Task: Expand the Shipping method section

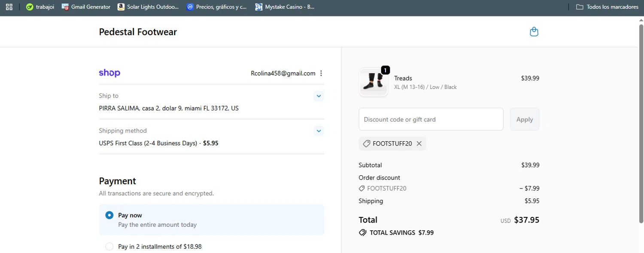Action: tap(319, 131)
